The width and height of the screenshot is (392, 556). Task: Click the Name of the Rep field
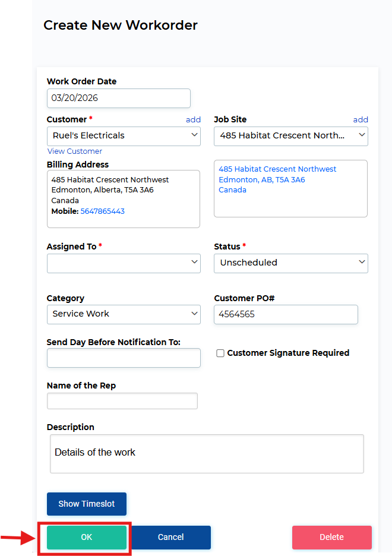tap(122, 401)
